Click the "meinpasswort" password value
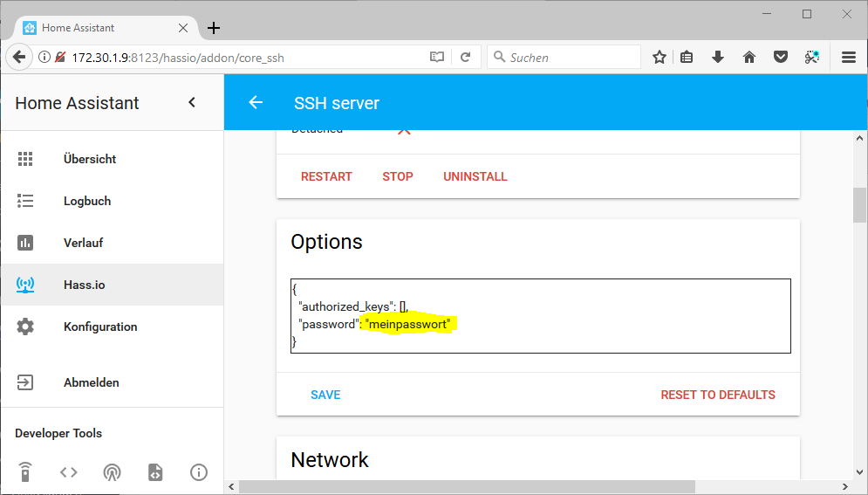 click(408, 324)
